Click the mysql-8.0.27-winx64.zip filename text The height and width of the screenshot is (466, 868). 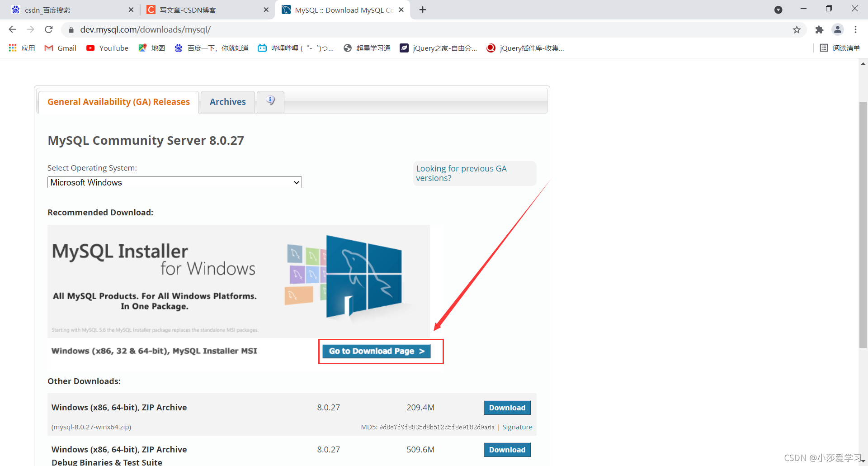tap(91, 427)
